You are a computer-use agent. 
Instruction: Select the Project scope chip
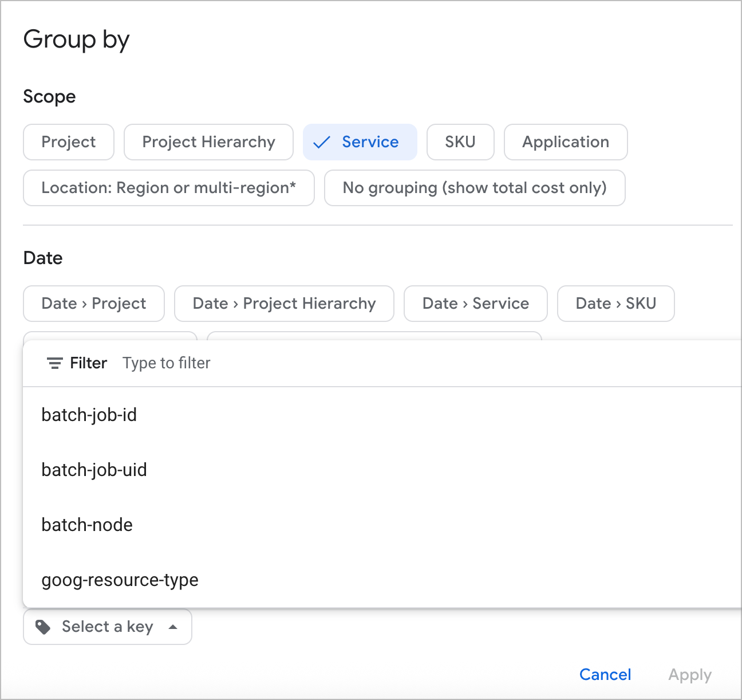pyautogui.click(x=68, y=142)
